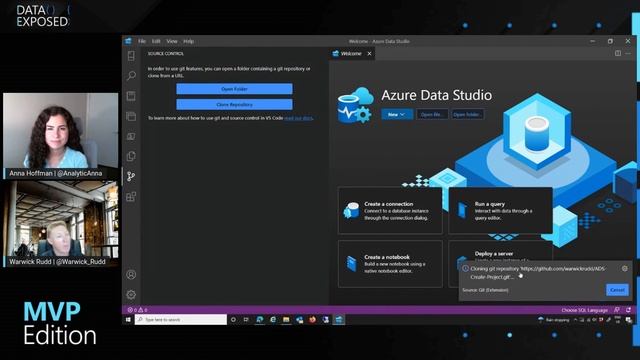This screenshot has width=640, height=360.
Task: Open the action center in system tray
Action: pos(629,320)
